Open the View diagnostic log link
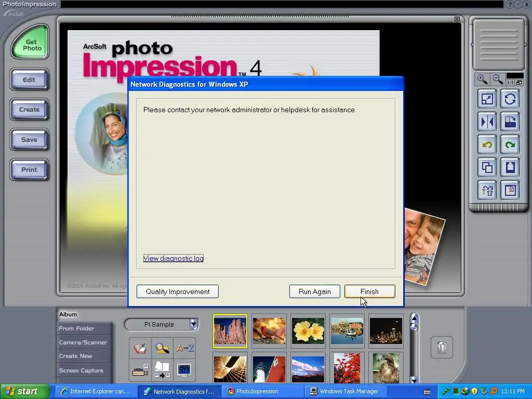 174,259
